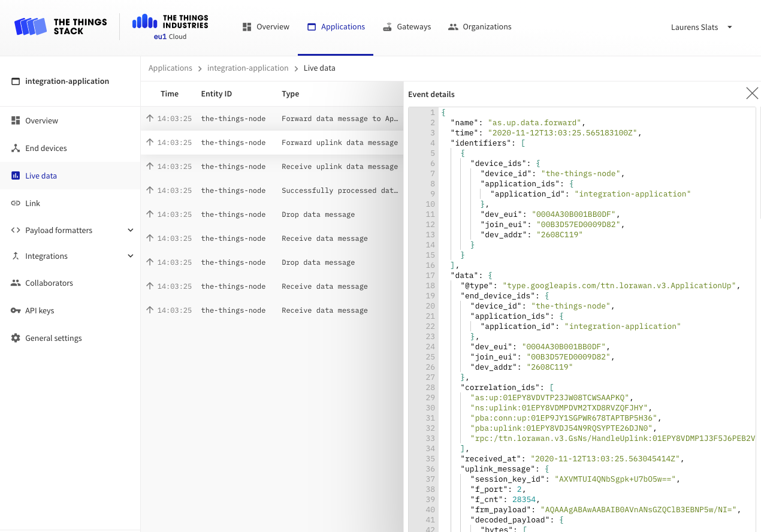This screenshot has width=761, height=532.
Task: Click the API keys key icon
Action: point(16,310)
